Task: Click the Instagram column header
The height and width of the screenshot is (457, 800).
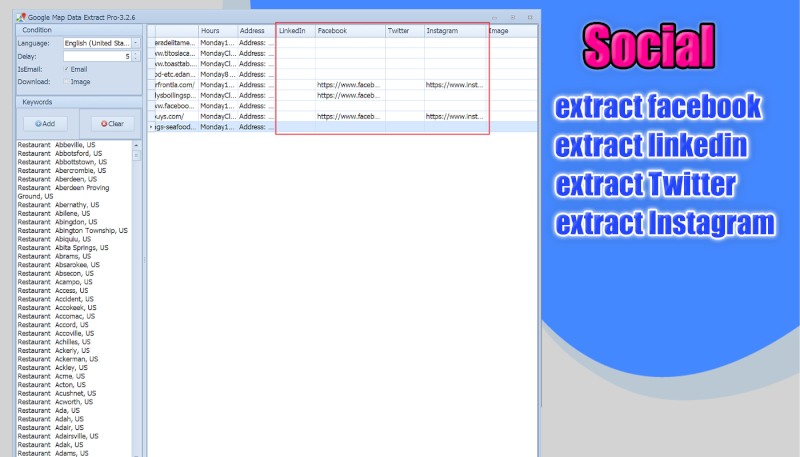Action: (x=455, y=31)
